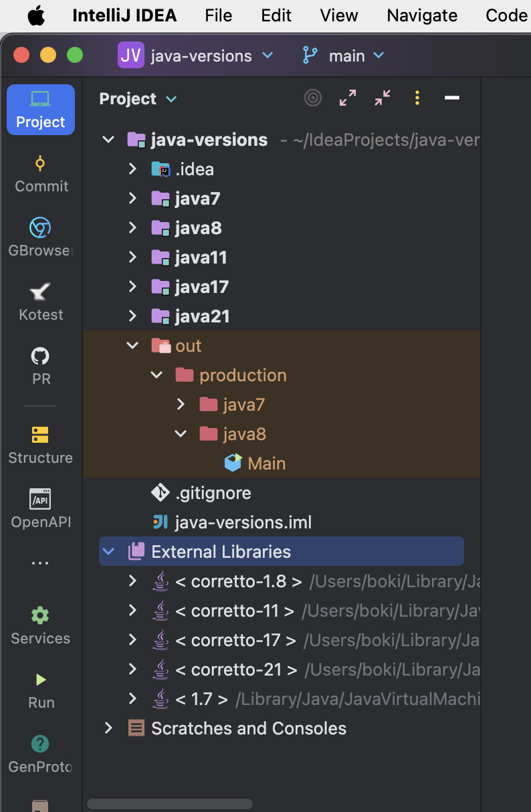Expand the corretto-21 library
Screen dimensions: 531x812
[132, 670]
